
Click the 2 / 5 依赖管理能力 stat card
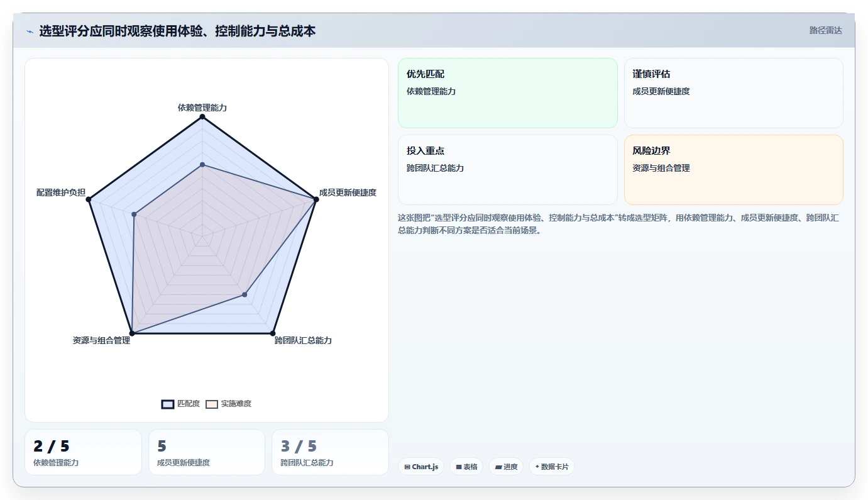(x=83, y=452)
